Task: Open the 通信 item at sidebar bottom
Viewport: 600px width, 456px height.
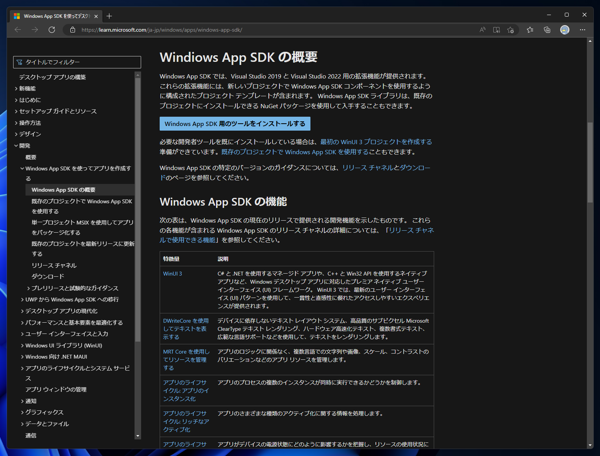Action: [31, 435]
